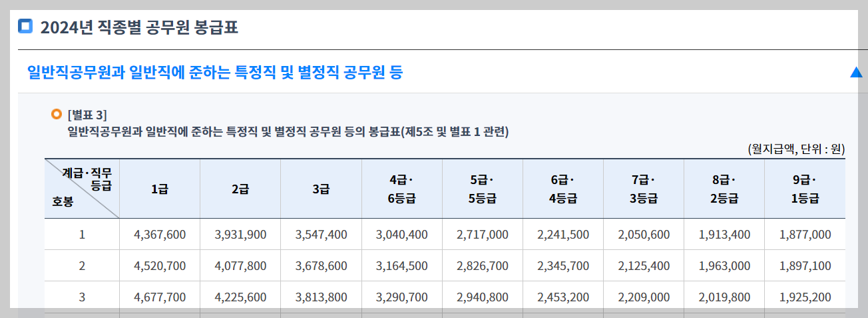Click the 봉급표(제5조 및 별표 1 관련) description line
This screenshot has height=318, width=868.
288,132
